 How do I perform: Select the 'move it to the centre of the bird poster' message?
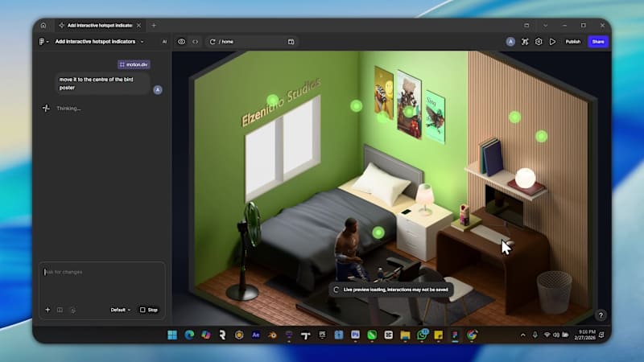[103, 84]
